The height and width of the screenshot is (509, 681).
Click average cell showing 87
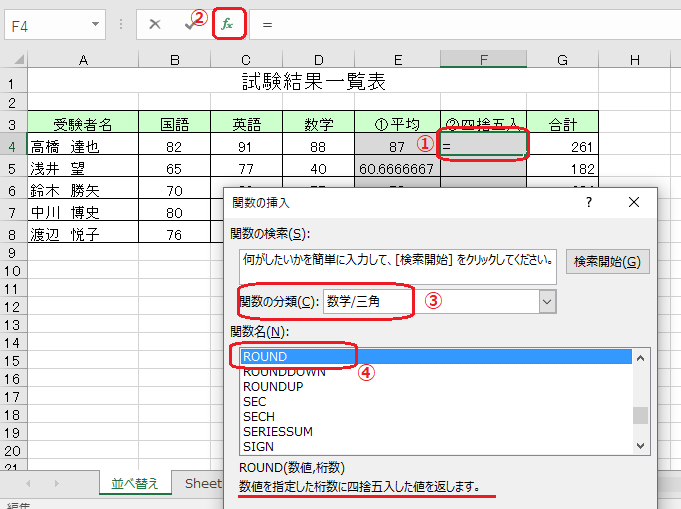point(397,146)
